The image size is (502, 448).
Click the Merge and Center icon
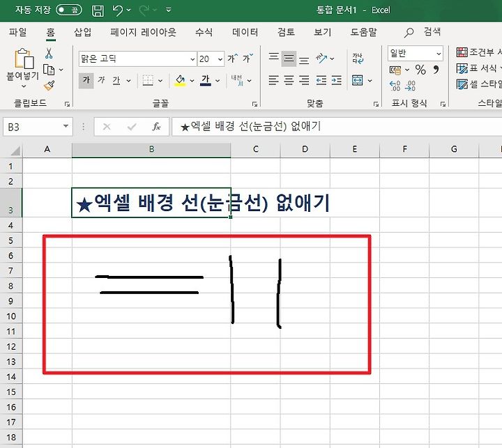tap(357, 80)
